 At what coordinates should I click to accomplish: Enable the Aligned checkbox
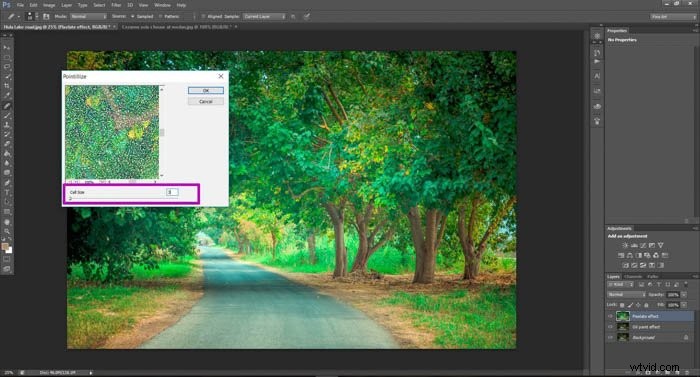click(203, 17)
